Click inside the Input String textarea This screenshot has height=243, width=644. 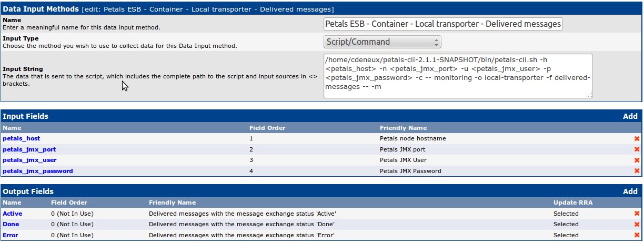pos(458,76)
